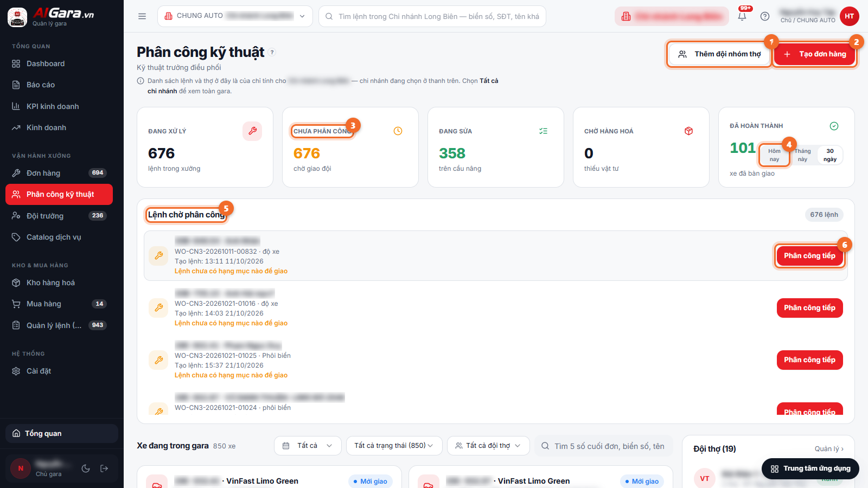Focus the Tìm 5 số cuối đơn search field

(x=604, y=446)
